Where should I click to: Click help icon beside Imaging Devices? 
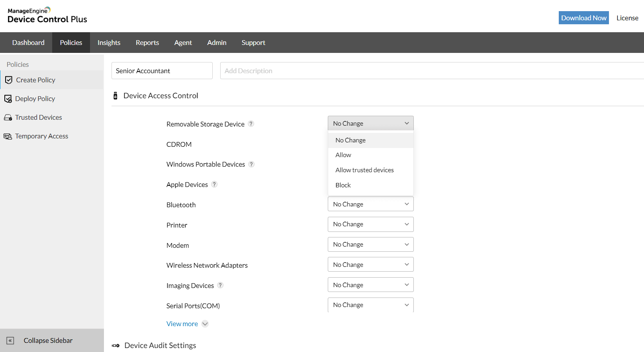220,285
